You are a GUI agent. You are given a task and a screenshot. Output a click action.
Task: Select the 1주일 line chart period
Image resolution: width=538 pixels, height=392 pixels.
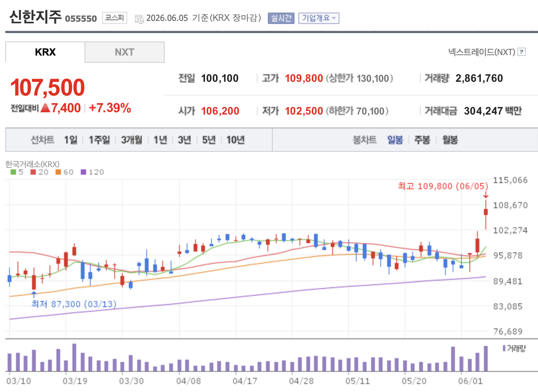99,140
